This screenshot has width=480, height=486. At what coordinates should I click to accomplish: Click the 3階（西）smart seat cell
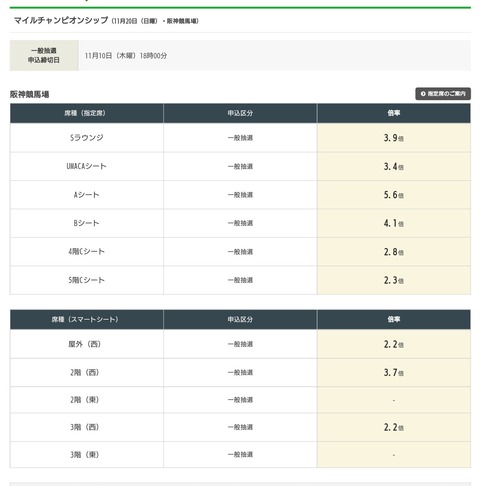87,427
